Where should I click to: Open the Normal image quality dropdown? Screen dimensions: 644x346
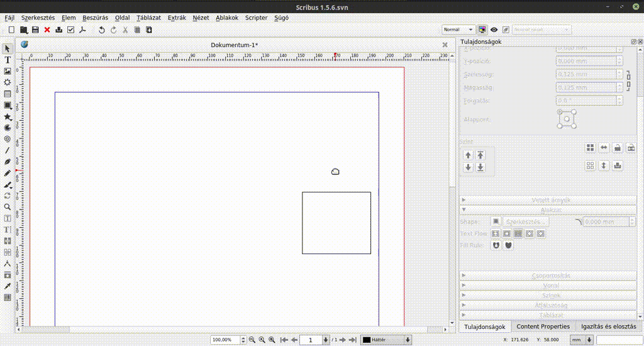point(458,30)
